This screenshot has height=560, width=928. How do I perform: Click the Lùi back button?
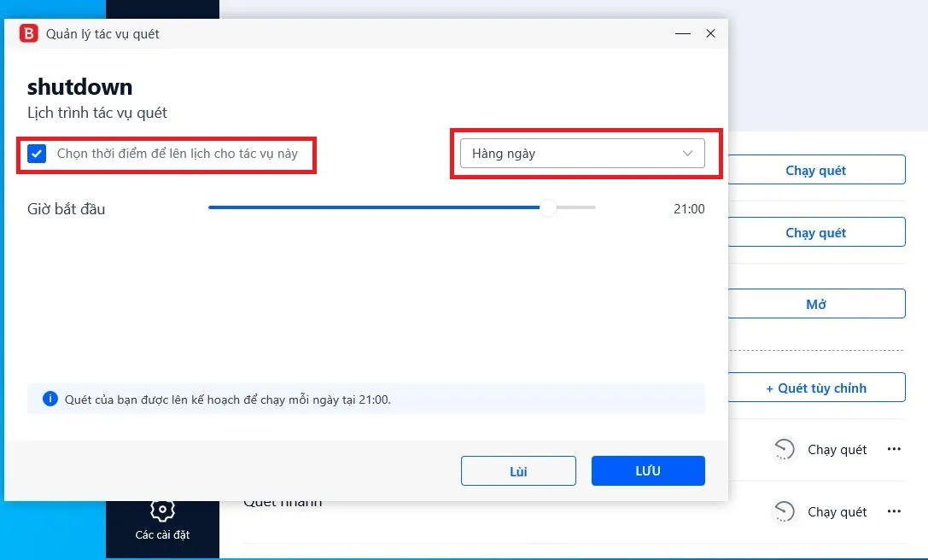518,470
